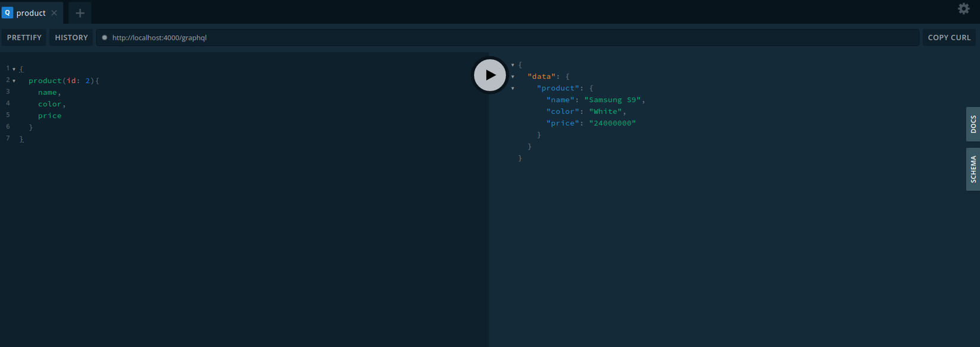Focus the endpoint URL field
Viewport: 980px width, 347px height.
508,37
